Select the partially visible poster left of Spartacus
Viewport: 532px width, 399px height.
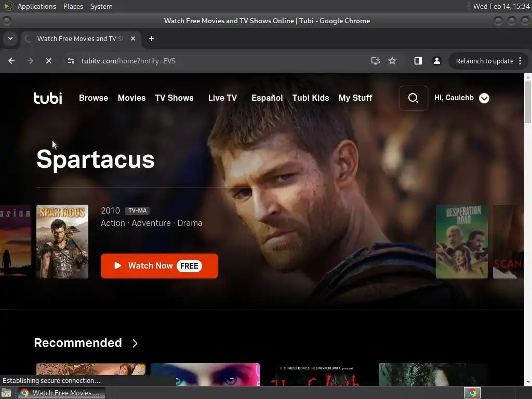click(x=16, y=242)
